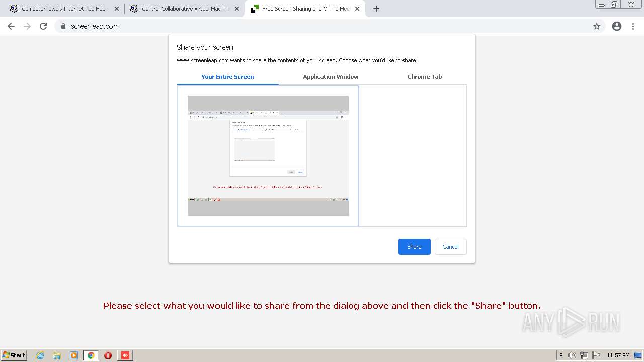Open the Action Center flag icon
The height and width of the screenshot is (362, 644).
tap(596, 355)
